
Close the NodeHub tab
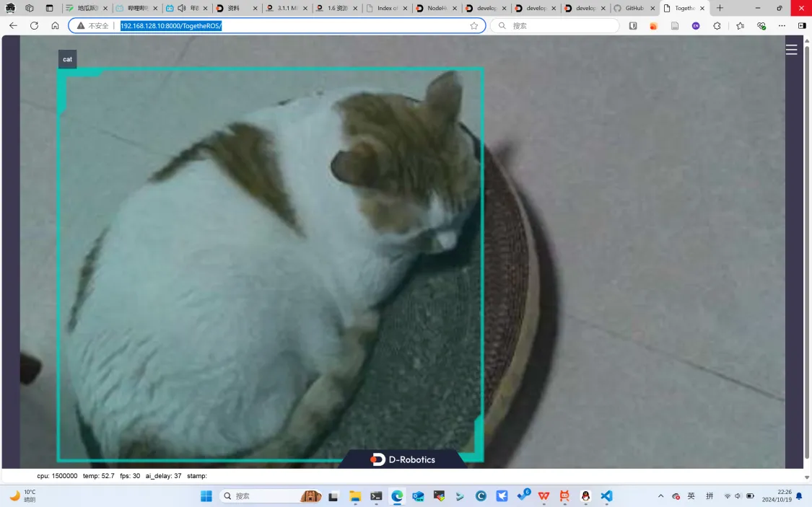(x=455, y=8)
